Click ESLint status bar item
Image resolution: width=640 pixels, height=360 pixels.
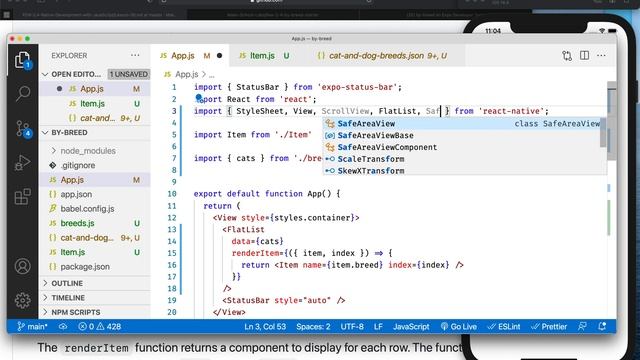tap(504, 327)
